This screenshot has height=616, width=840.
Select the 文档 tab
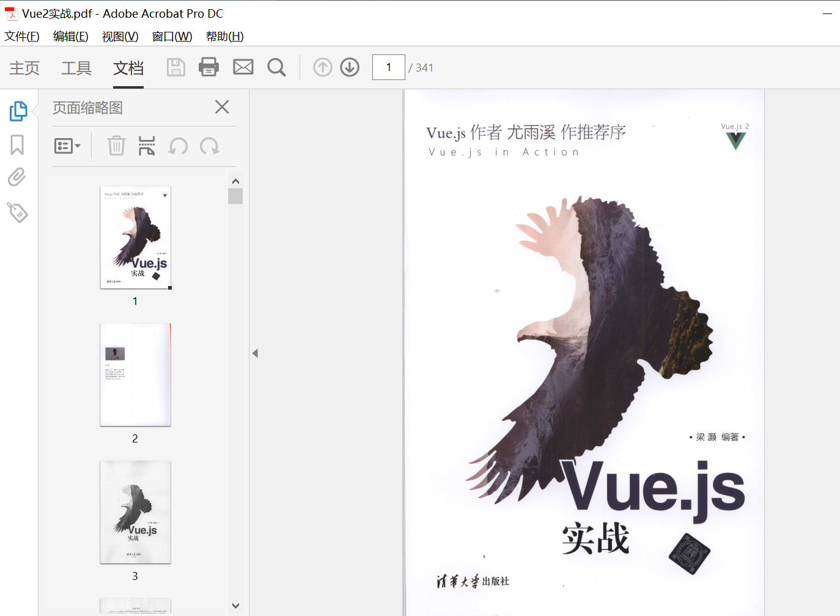click(x=128, y=68)
